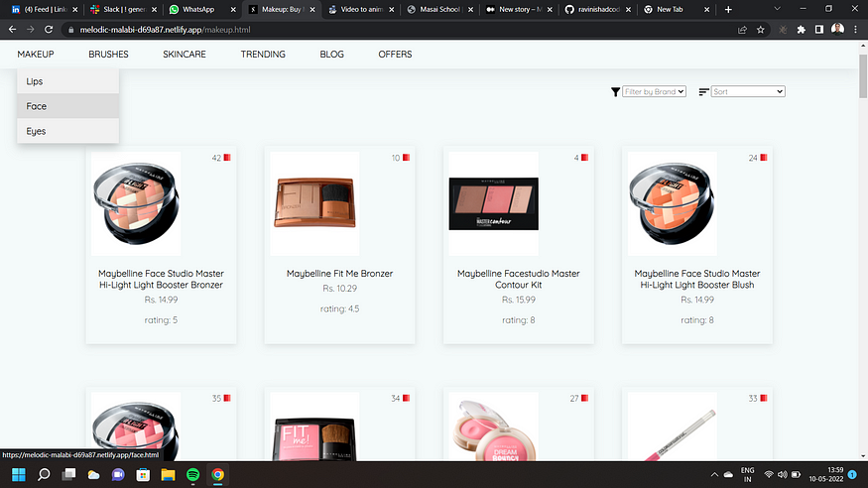Switch to the LinkedIn Feed browser tab
Screen dimensions: 868x488
45,9
